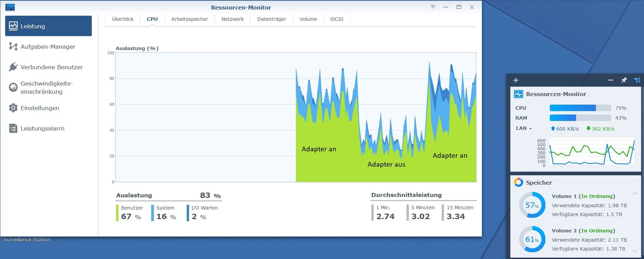Click the Auslastung 83 % value
This screenshot has width=644, height=259.
coord(210,196)
